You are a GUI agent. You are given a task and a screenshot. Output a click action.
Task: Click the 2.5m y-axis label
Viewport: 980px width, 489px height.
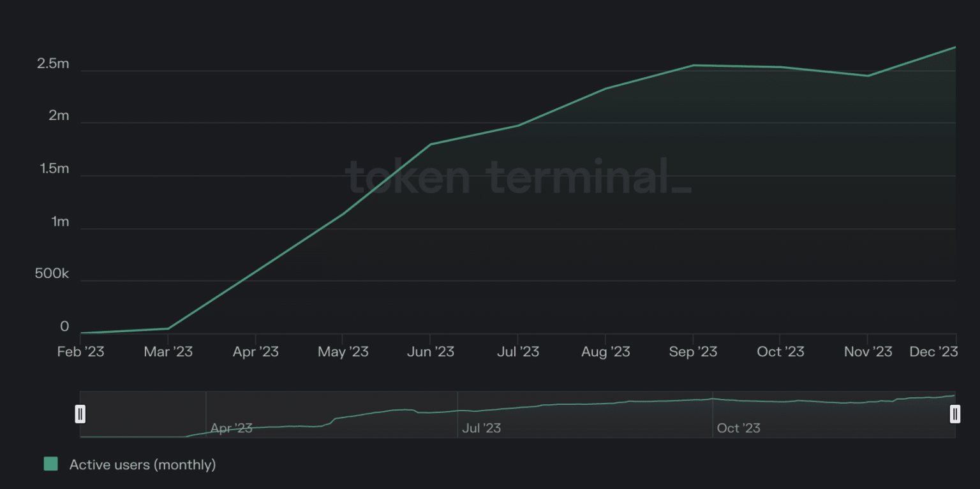tap(53, 64)
